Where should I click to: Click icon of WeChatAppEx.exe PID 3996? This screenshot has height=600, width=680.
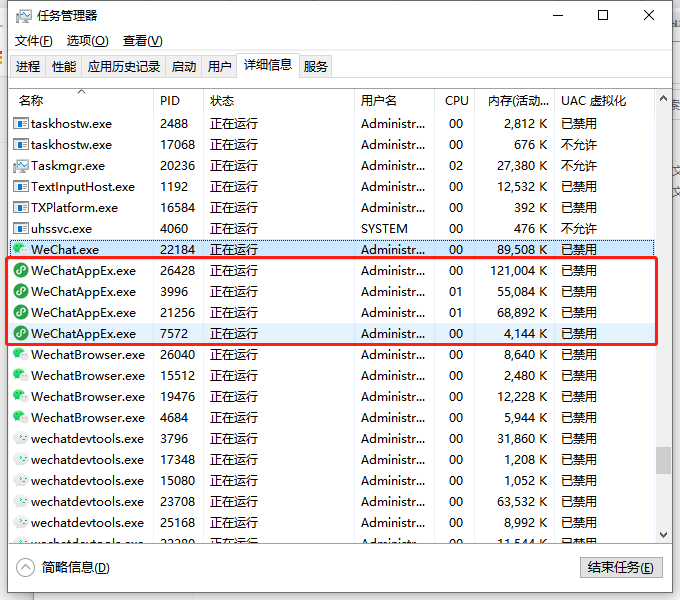coord(20,291)
